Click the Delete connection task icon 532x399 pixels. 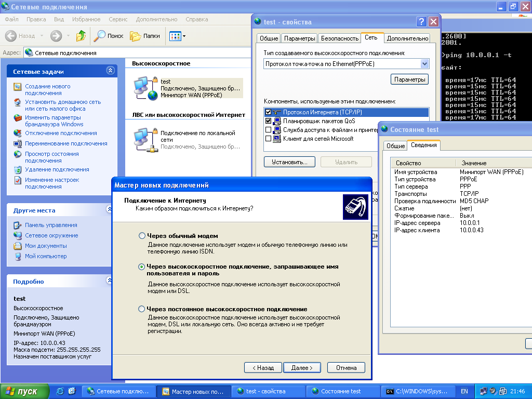point(17,170)
